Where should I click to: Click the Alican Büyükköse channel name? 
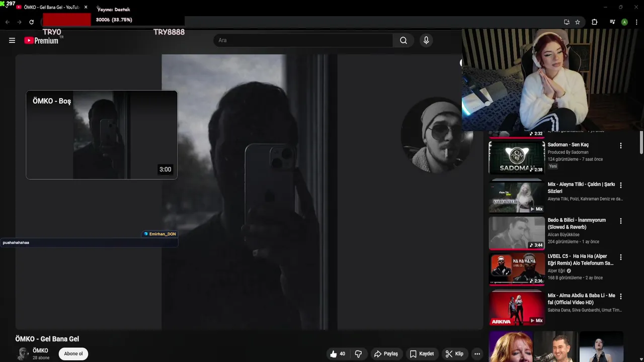(563, 235)
